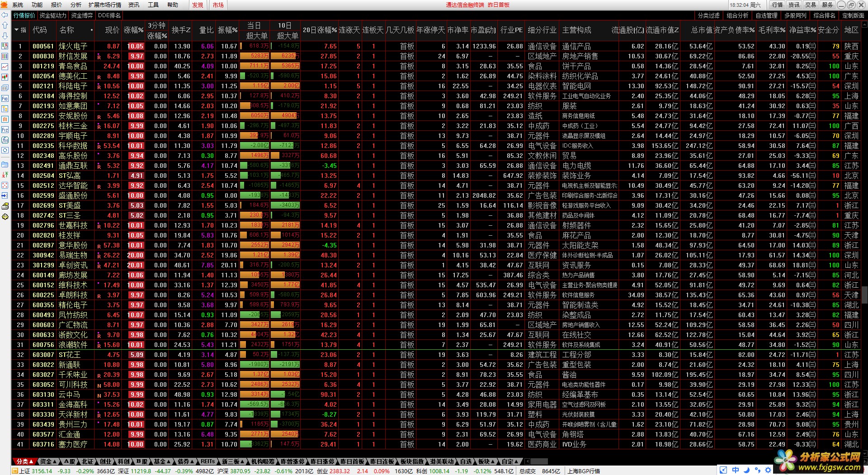Screen dimensions: 868x475
Task: Open the tree structure sidebar icon
Action: [5, 109]
